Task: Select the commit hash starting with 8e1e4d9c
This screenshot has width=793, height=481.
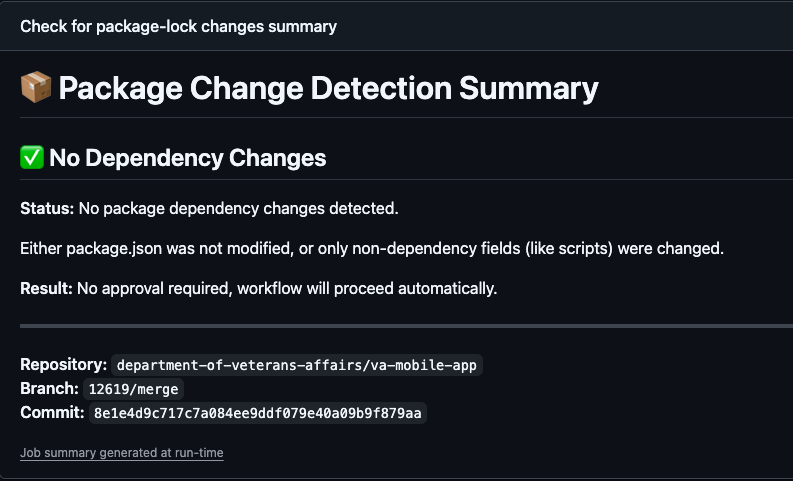Action: (x=257, y=413)
